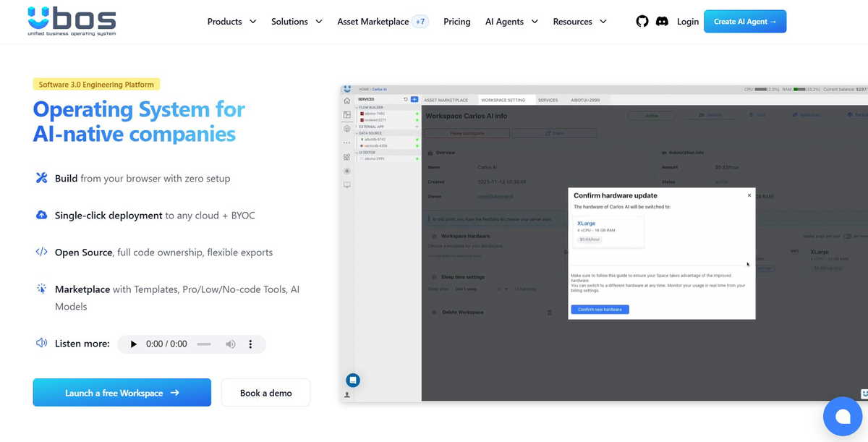868x442 pixels.
Task: Open the chat bubble widget
Action: point(843,417)
